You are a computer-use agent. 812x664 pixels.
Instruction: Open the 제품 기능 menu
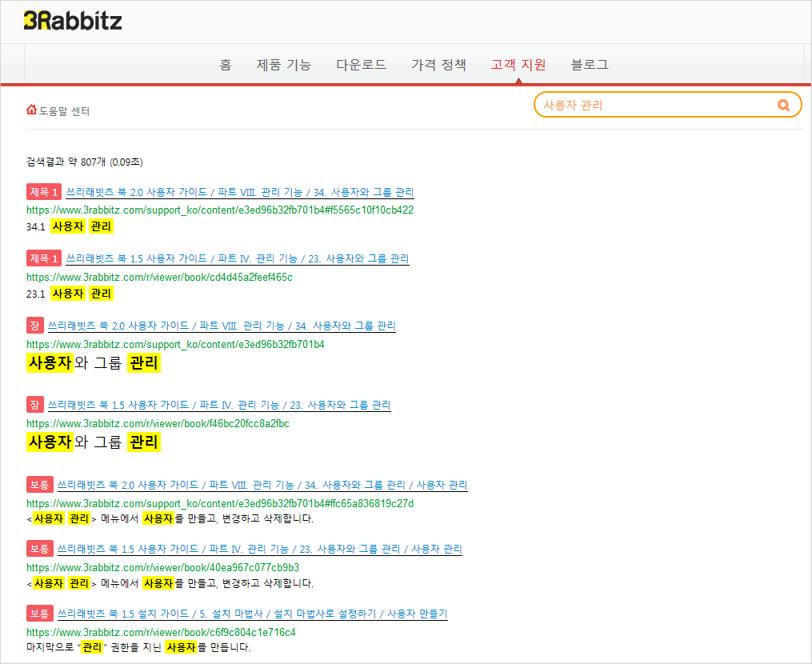coord(284,65)
